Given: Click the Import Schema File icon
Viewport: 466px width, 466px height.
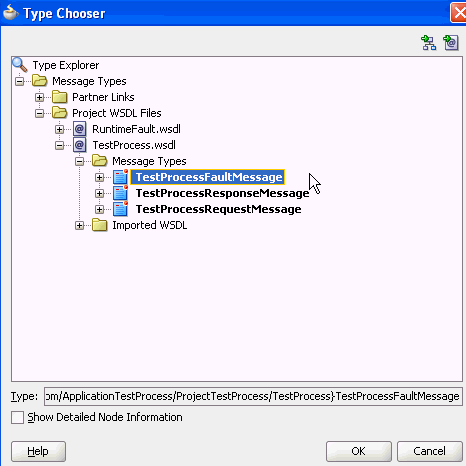Looking at the screenshot, I should tap(429, 43).
